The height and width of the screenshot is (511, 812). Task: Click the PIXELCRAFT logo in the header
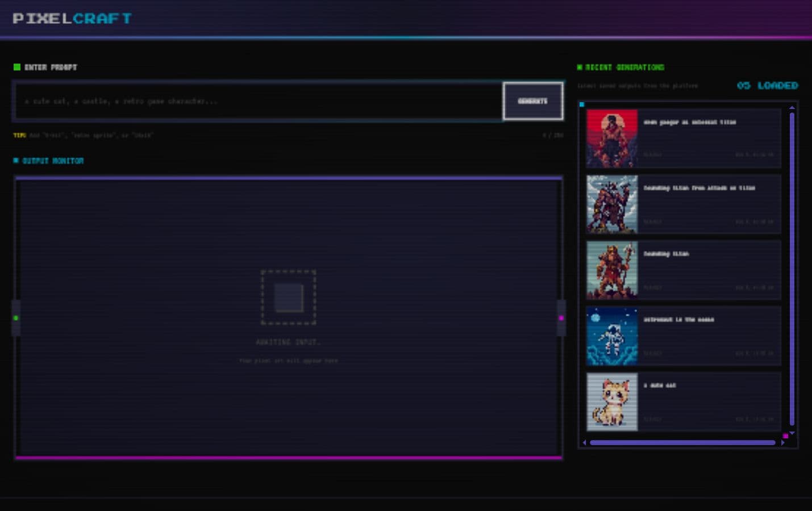point(72,19)
